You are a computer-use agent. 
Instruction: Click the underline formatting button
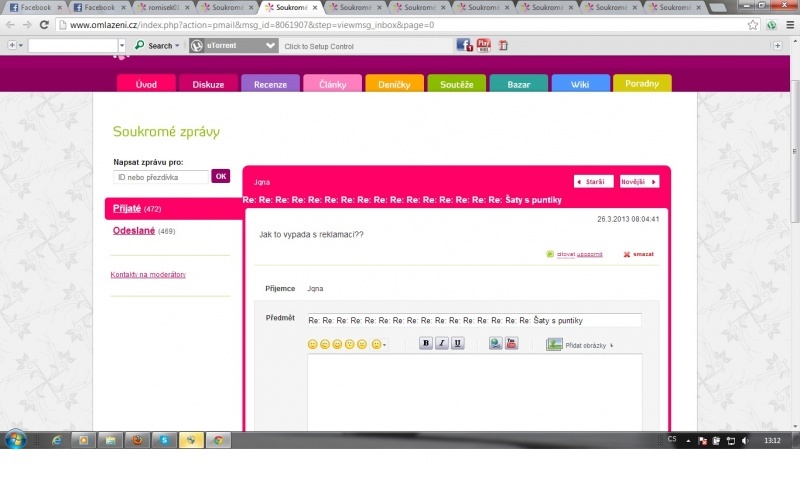coord(457,343)
